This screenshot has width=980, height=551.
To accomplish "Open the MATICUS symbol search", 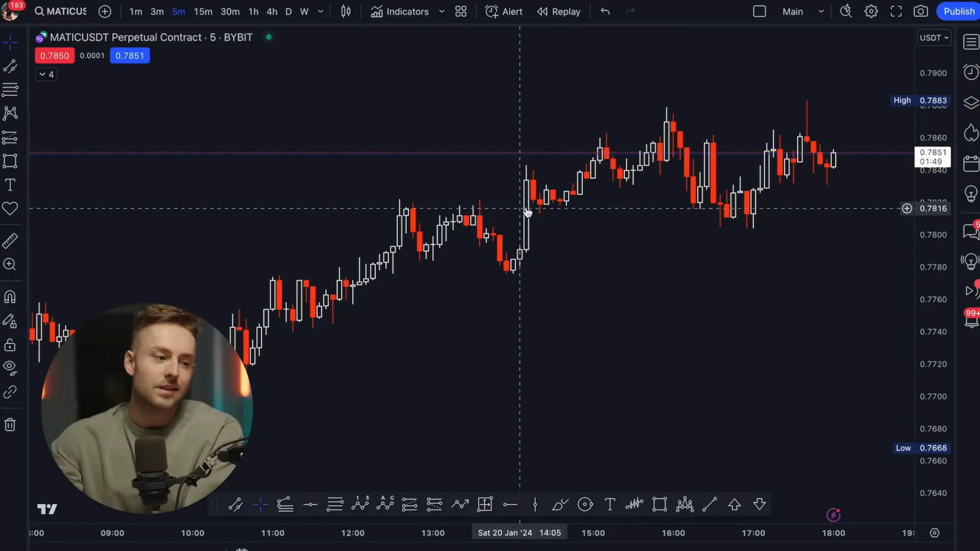I will pyautogui.click(x=61, y=11).
